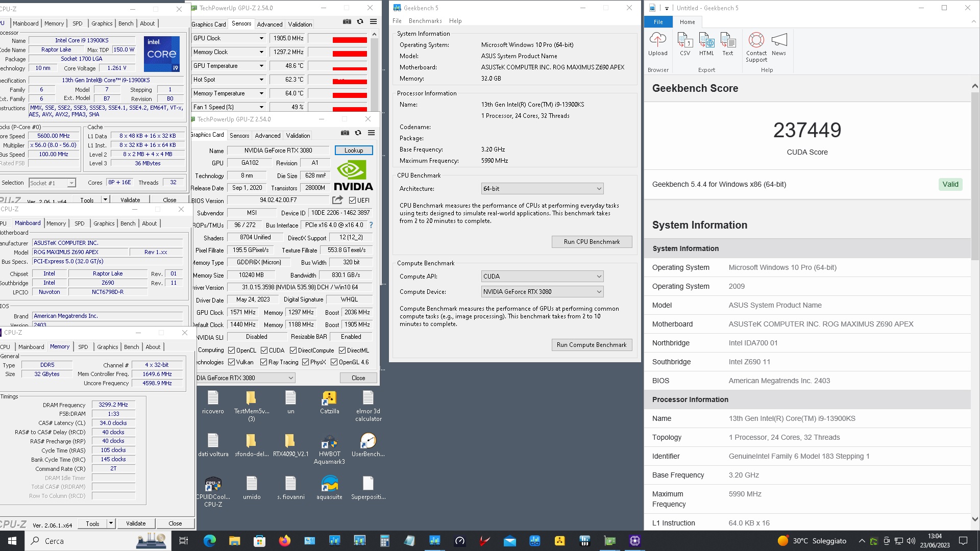The width and height of the screenshot is (980, 551).
Task: Export results as HTML
Action: coord(706,44)
